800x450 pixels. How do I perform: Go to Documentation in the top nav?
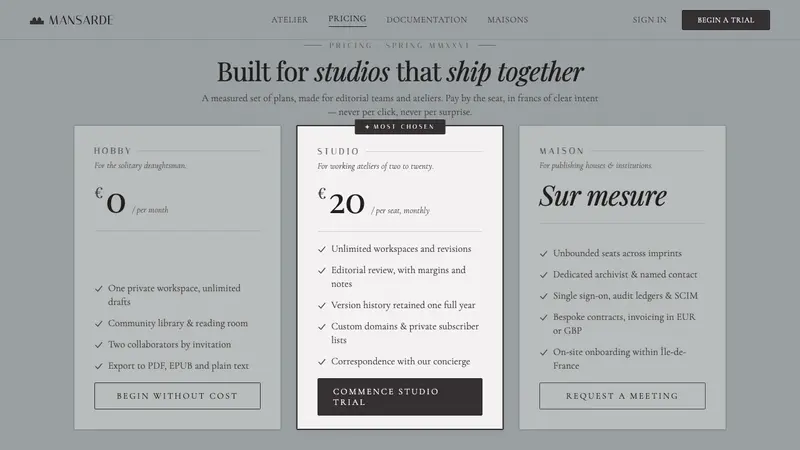click(427, 20)
